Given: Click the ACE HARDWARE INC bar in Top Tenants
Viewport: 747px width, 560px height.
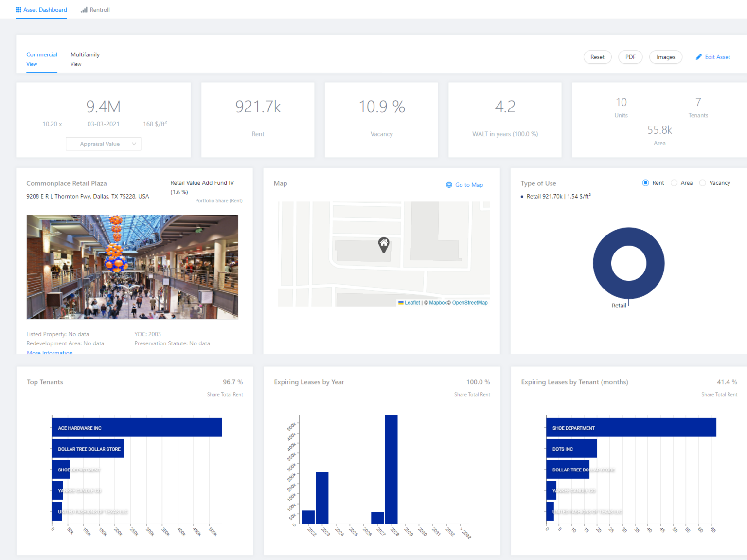Looking at the screenshot, I should click(x=136, y=427).
